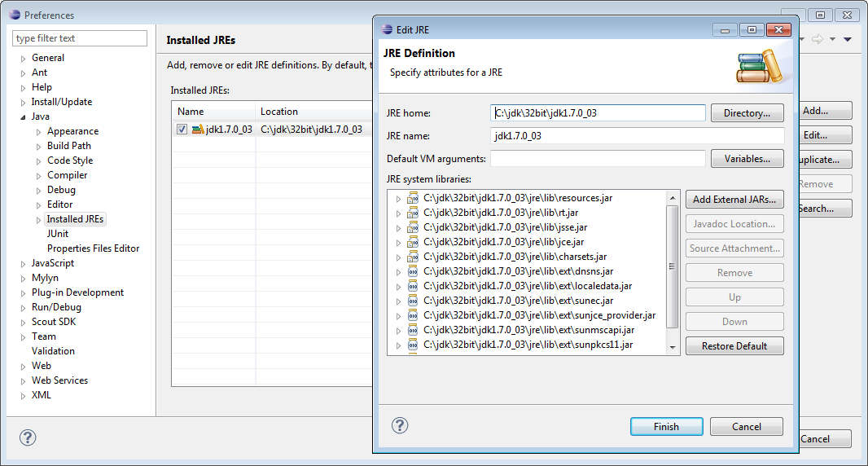Click the localedata.jar library icon
The width and height of the screenshot is (868, 466).
(x=413, y=286)
